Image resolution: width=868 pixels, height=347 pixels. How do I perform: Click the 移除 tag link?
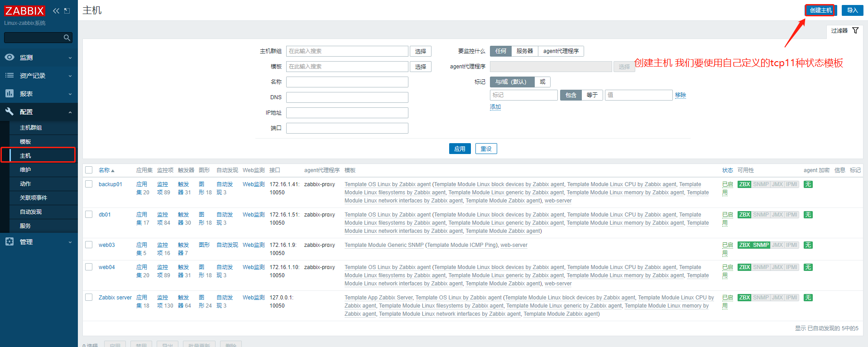(x=681, y=95)
